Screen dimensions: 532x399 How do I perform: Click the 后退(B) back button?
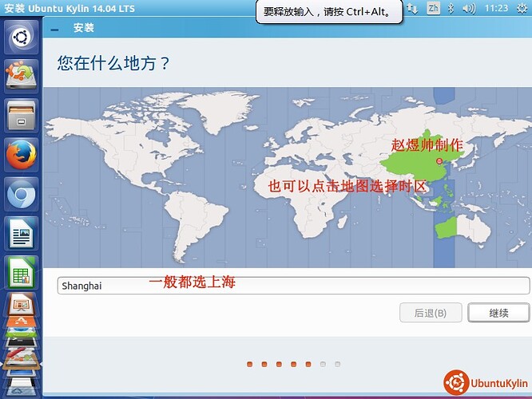pyautogui.click(x=431, y=313)
